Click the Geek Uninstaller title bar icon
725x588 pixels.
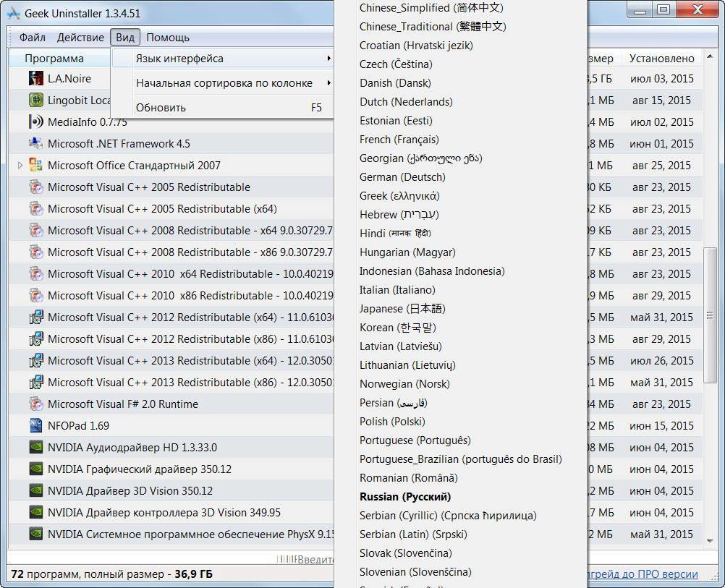[14, 13]
